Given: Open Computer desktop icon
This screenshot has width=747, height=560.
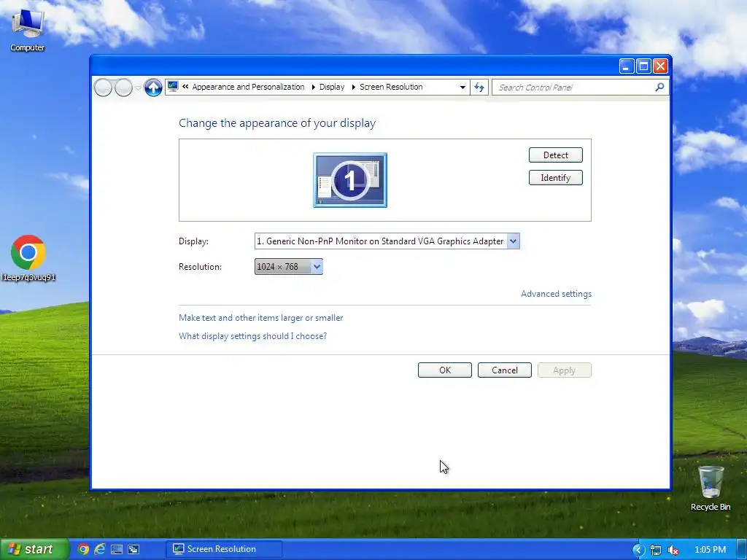Looking at the screenshot, I should pos(28,29).
